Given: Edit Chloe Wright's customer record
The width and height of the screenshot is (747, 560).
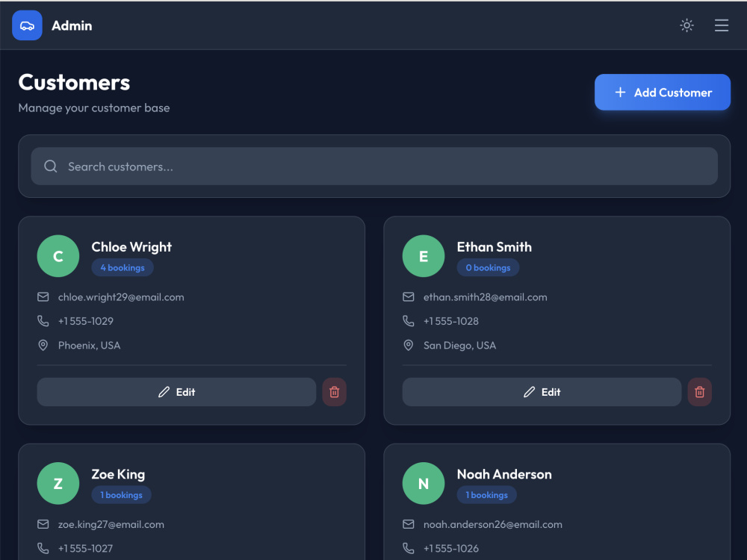Looking at the screenshot, I should pos(176,392).
